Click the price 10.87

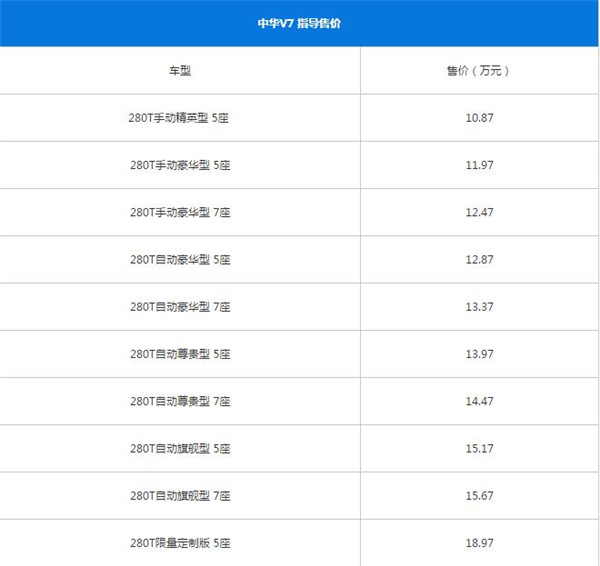[479, 118]
